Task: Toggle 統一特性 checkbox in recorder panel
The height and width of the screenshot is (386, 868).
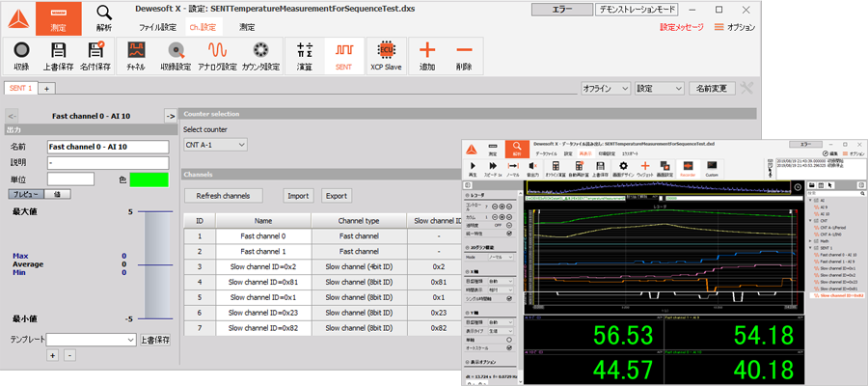Action: 509,234
